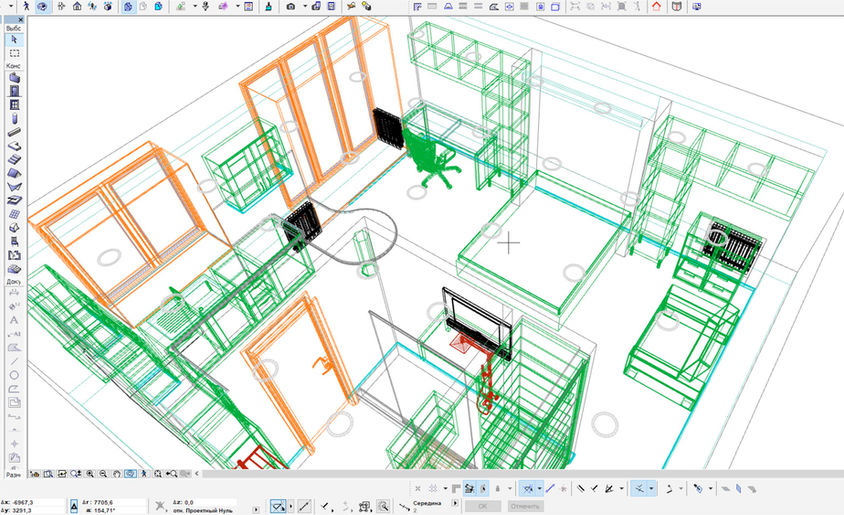Click the zoom-out magnifier below the viewport
The height and width of the screenshot is (515, 844).
pyautogui.click(x=103, y=474)
